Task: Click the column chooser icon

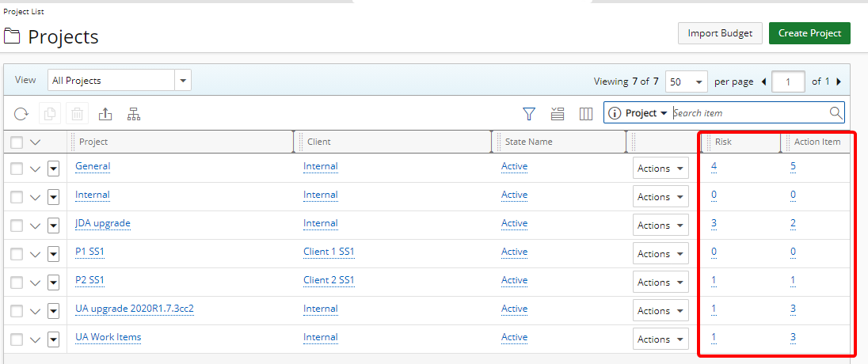Action: click(586, 114)
